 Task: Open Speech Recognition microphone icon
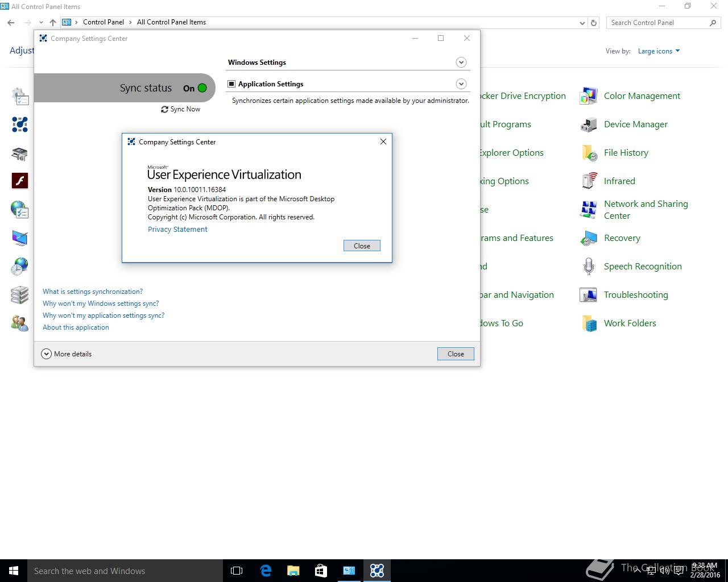point(589,267)
